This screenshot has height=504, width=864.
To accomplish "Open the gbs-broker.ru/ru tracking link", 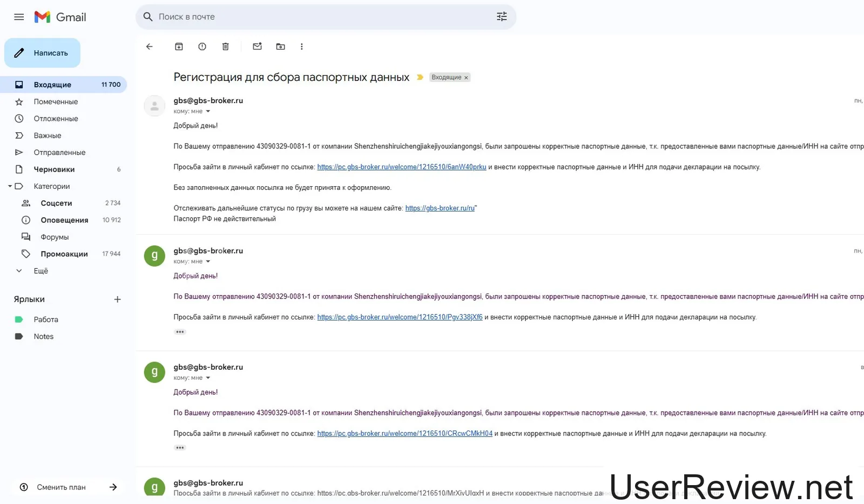I will [440, 208].
